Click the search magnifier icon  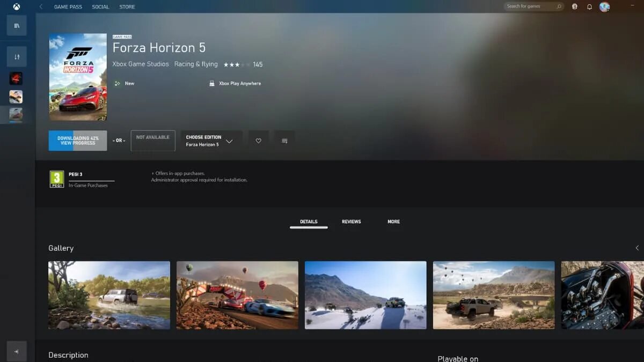tap(559, 6)
